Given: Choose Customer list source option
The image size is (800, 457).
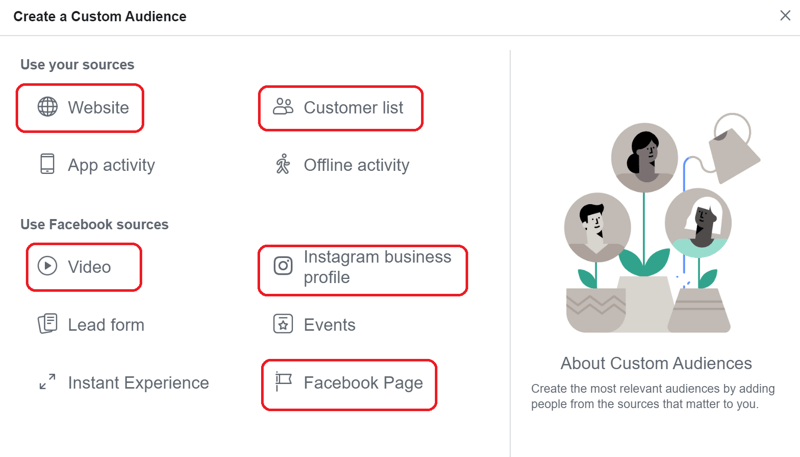Looking at the screenshot, I should (354, 108).
